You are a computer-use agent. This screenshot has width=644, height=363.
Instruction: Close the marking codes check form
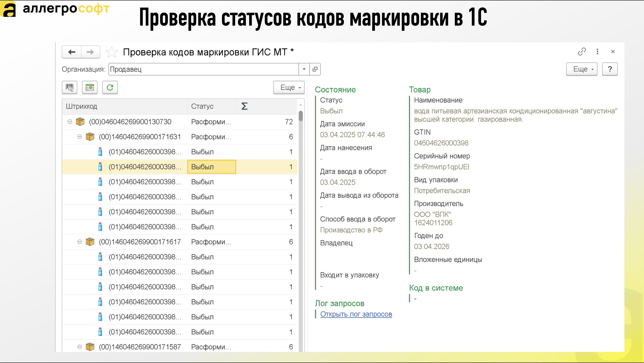click(x=613, y=51)
